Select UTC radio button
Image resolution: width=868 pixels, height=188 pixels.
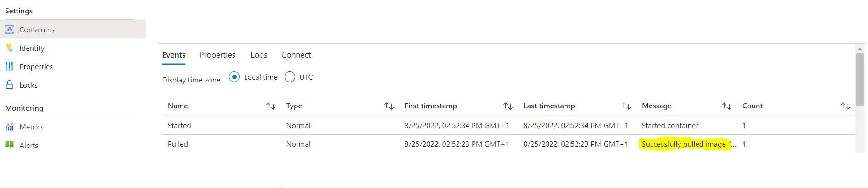290,77
